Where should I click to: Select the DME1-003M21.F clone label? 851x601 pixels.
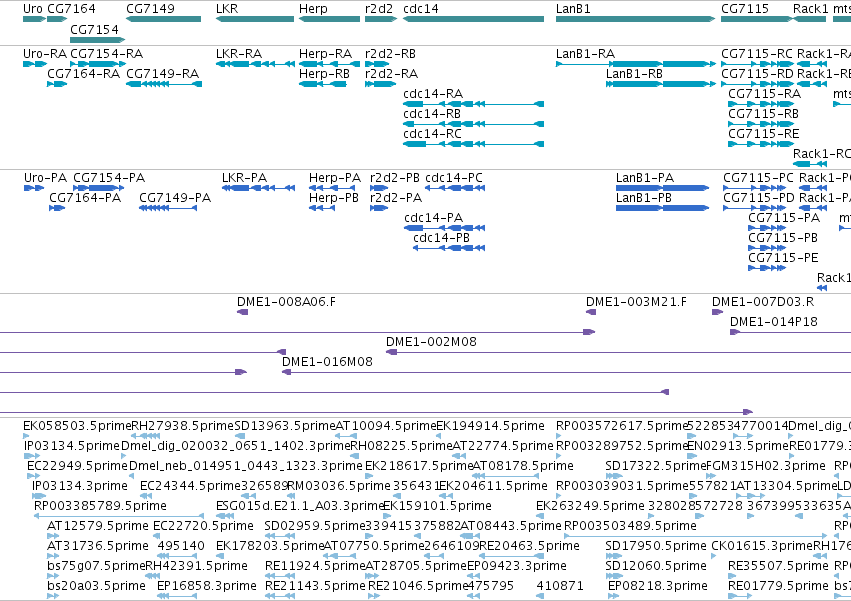click(x=637, y=302)
